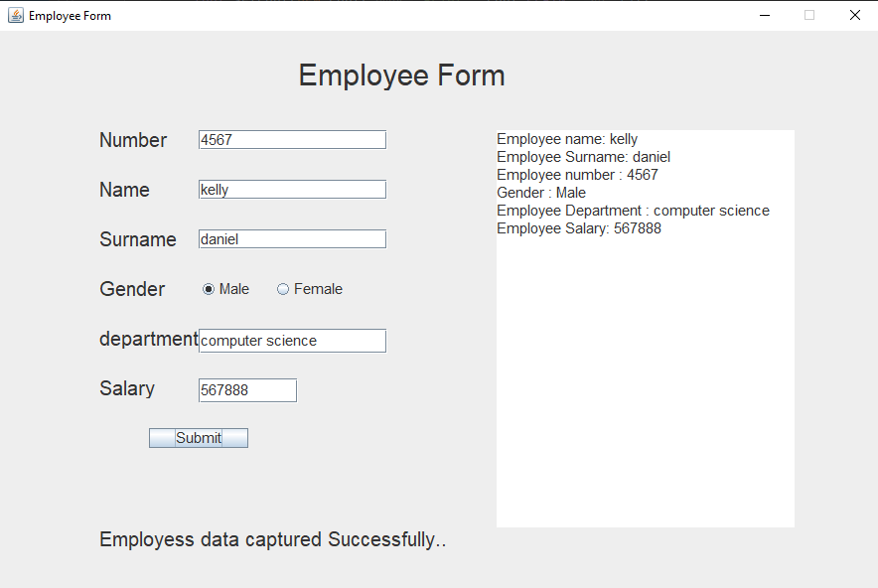878x588 pixels.
Task: Click the 'Employee Salary: 567888' output line
Action: (578, 228)
